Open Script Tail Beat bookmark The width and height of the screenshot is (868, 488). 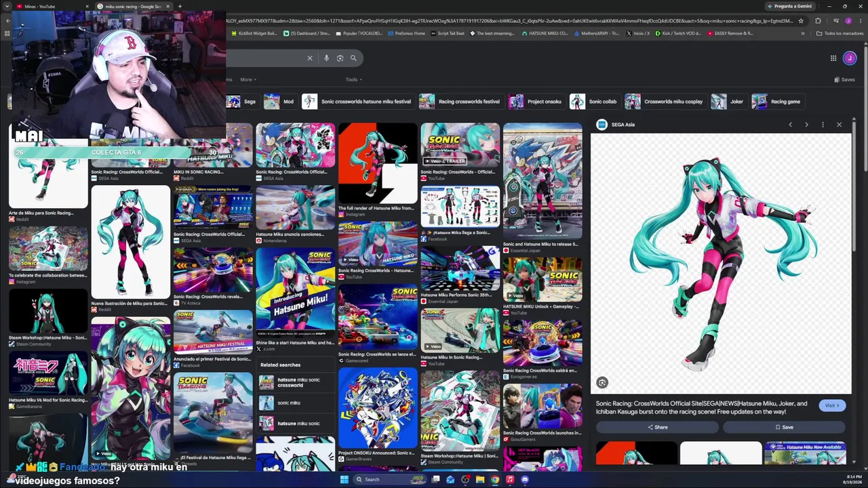tap(448, 33)
